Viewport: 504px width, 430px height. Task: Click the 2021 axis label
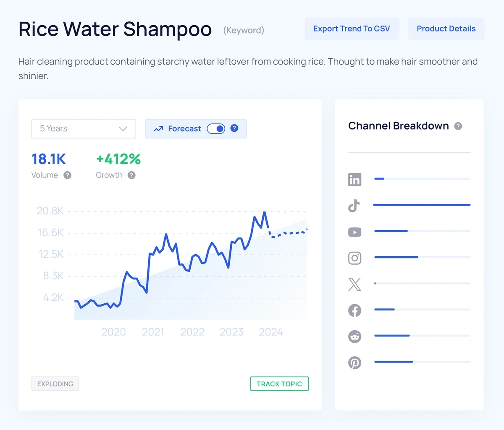153,332
